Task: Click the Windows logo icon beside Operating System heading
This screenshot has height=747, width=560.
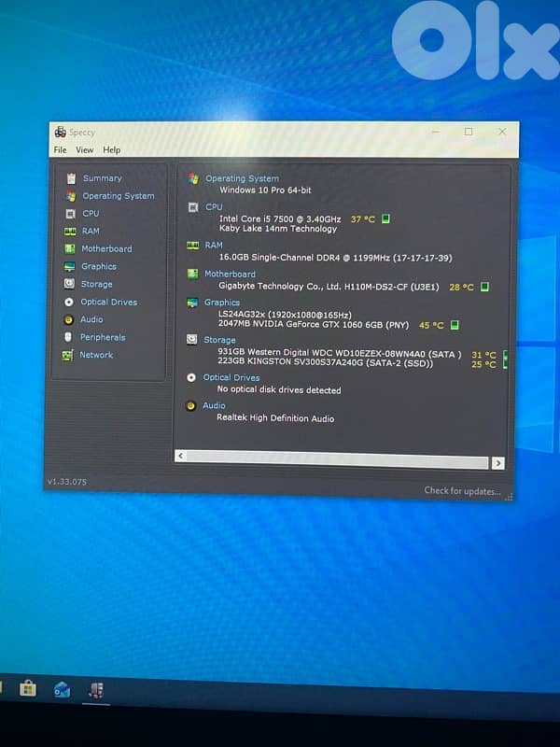Action: 193,178
